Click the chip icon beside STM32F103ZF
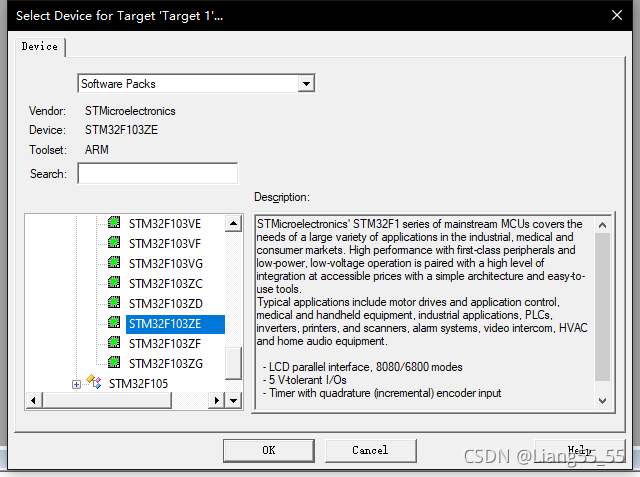 tap(114, 342)
